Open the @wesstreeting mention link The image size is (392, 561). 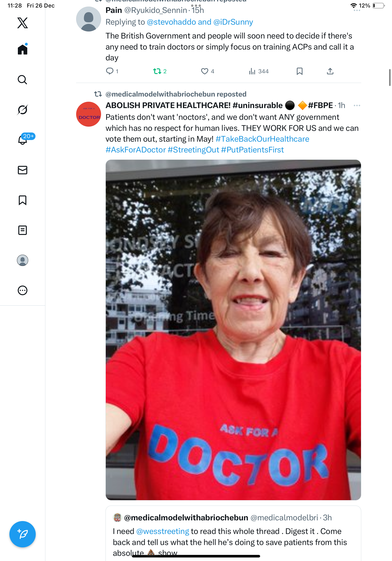tap(163, 531)
